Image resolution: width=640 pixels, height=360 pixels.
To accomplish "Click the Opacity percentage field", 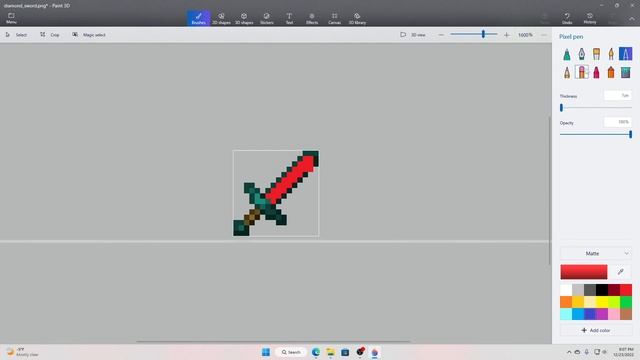I will click(618, 122).
